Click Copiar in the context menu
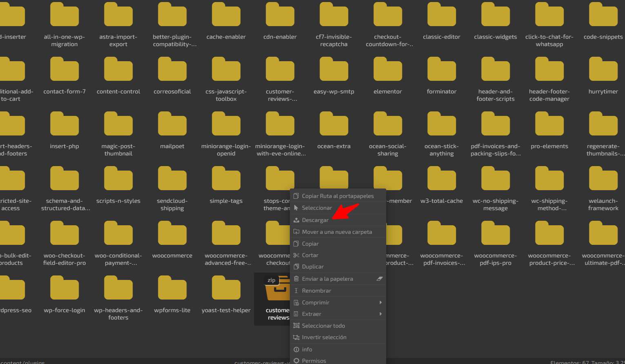625x364 pixels. (x=338, y=244)
